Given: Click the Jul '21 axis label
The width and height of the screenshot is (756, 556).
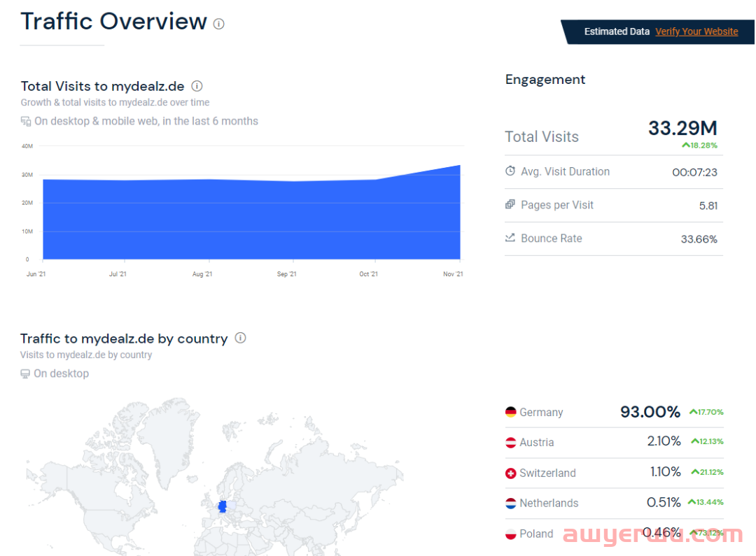Looking at the screenshot, I should click(x=118, y=274).
